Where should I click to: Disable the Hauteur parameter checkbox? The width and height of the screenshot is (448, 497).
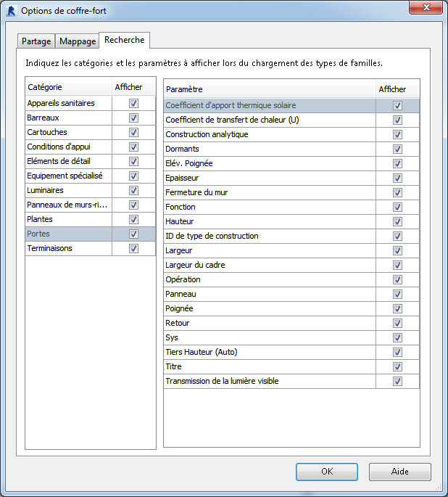[397, 222]
